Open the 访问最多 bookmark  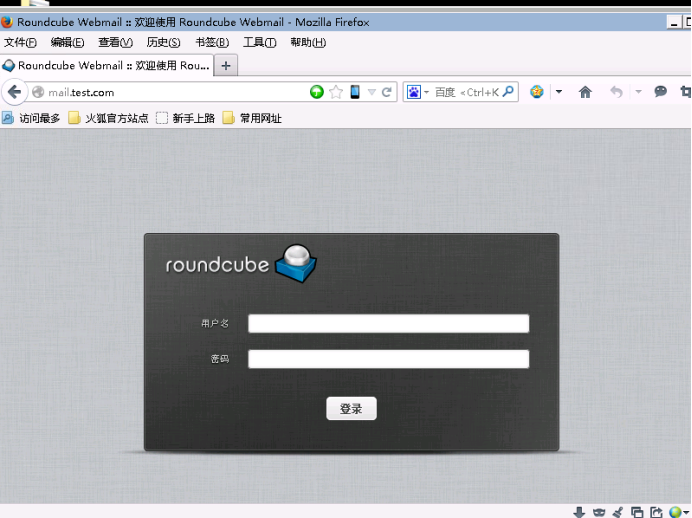coord(31,118)
